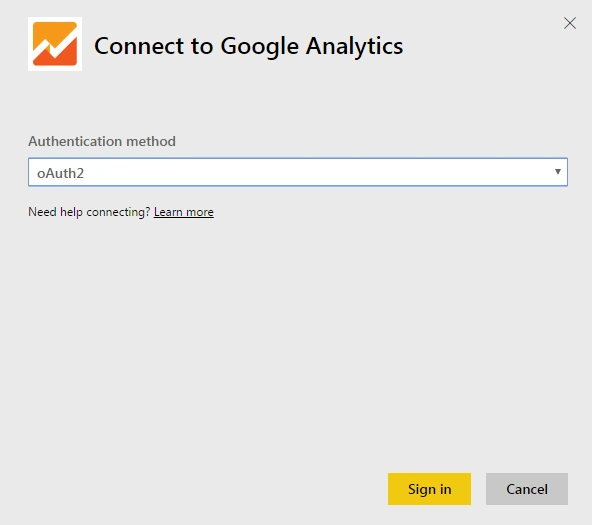
Task: Click the white checkmark line inside the logo
Action: (55, 45)
